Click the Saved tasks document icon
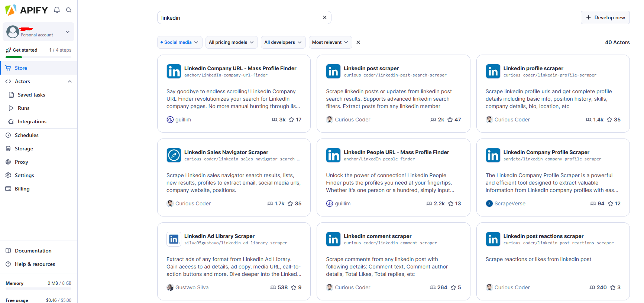Viewport: 644px width, 303px height. pyautogui.click(x=12, y=95)
